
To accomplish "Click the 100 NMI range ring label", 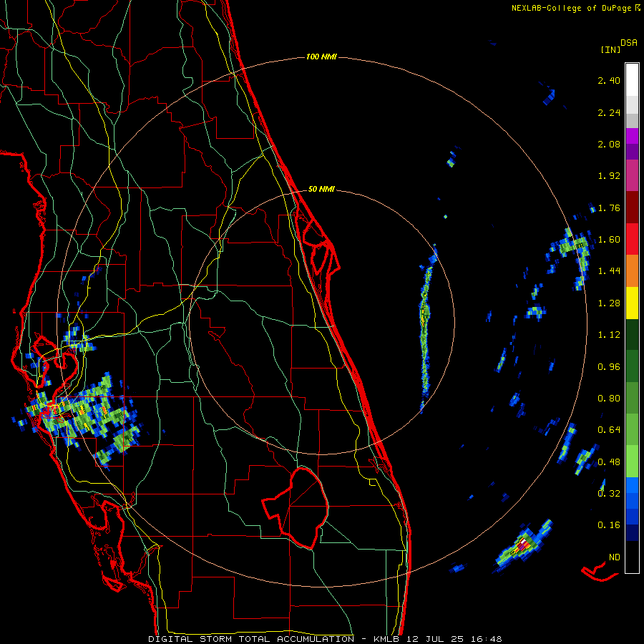I will 321,57.
